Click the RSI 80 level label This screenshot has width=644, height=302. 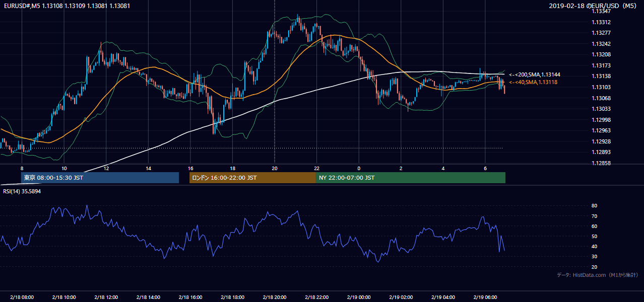[x=594, y=206]
